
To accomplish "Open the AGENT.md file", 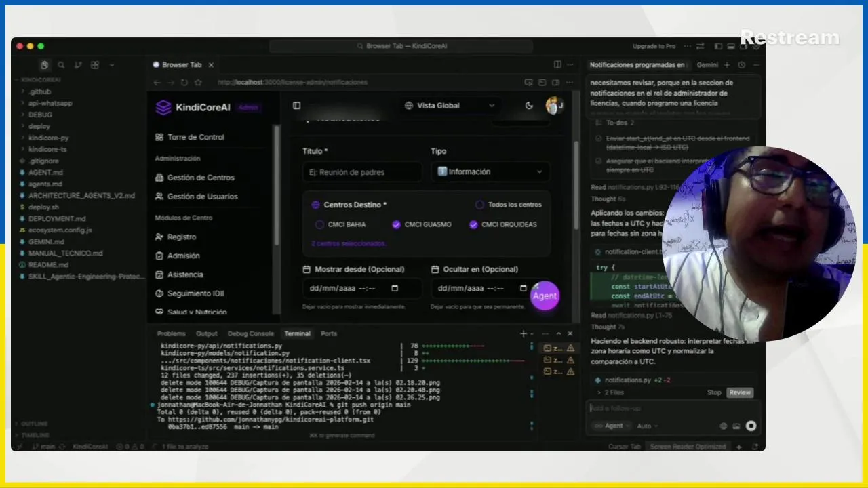I will pyautogui.click(x=45, y=172).
